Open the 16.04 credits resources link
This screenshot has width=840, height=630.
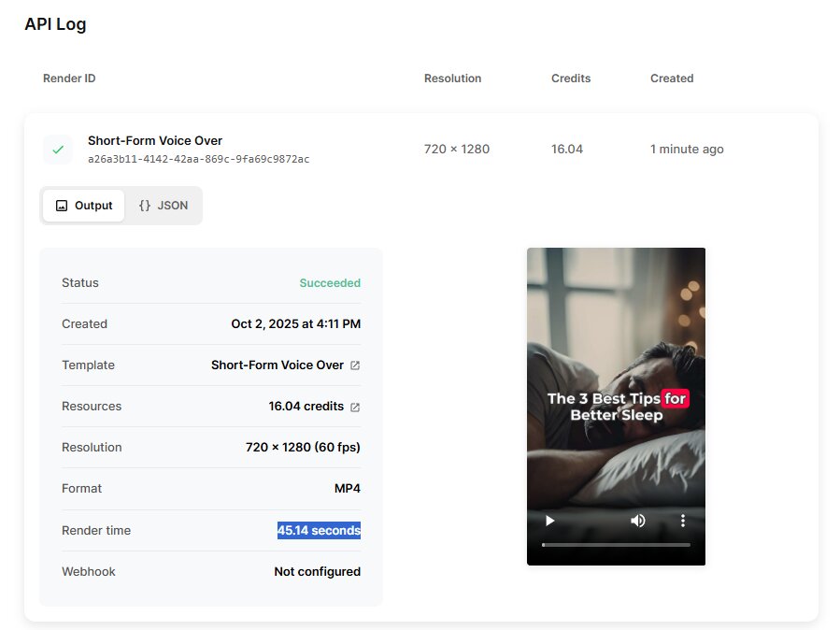307,407
